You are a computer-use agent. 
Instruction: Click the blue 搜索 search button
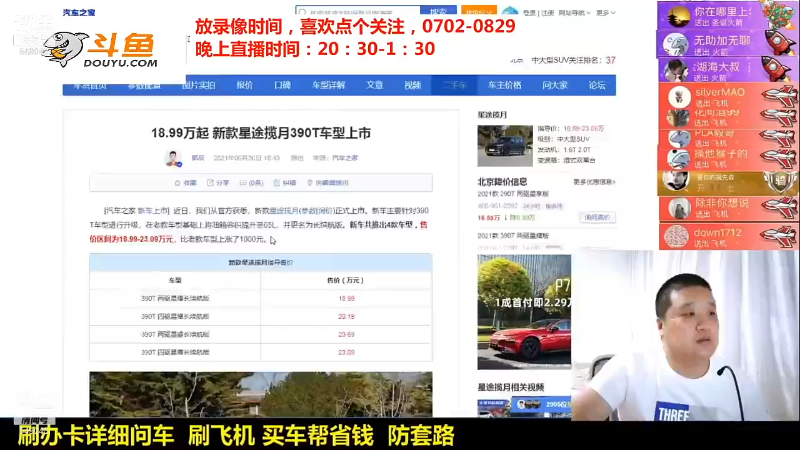point(438,11)
